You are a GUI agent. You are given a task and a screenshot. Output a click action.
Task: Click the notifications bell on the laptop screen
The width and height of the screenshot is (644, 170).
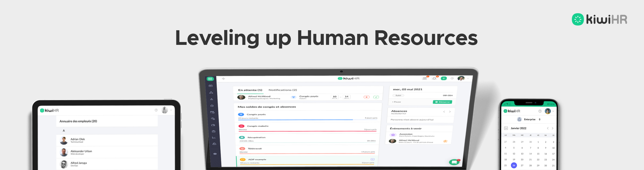point(434,78)
